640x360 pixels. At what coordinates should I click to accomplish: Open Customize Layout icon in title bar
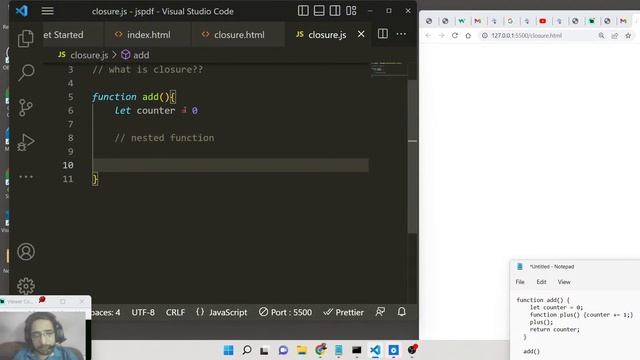click(x=351, y=11)
